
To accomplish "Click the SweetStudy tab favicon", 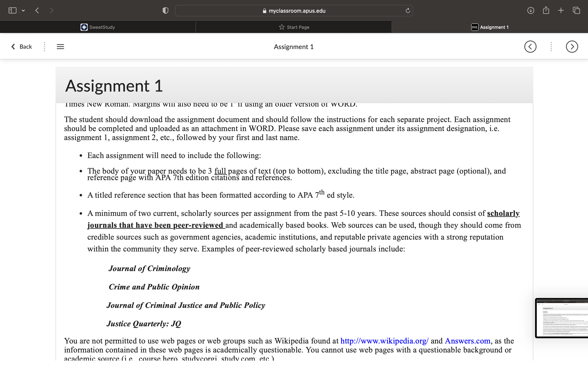I will pos(84,27).
